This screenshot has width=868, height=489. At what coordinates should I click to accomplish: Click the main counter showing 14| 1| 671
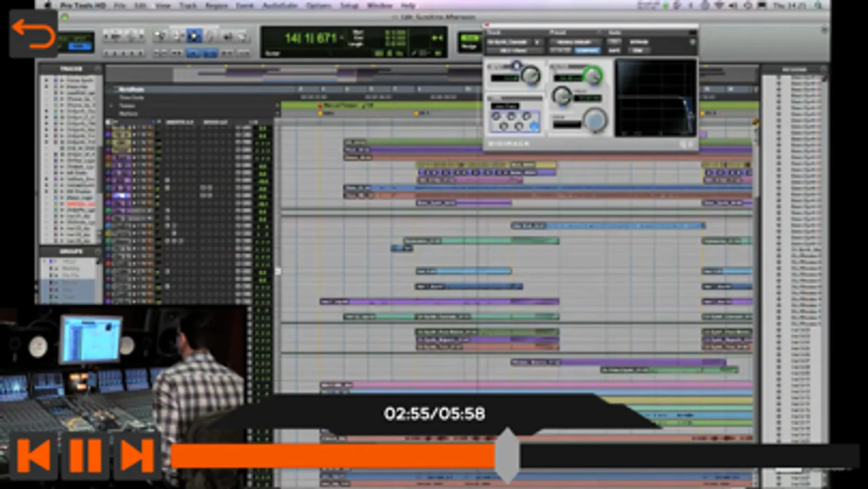point(311,38)
